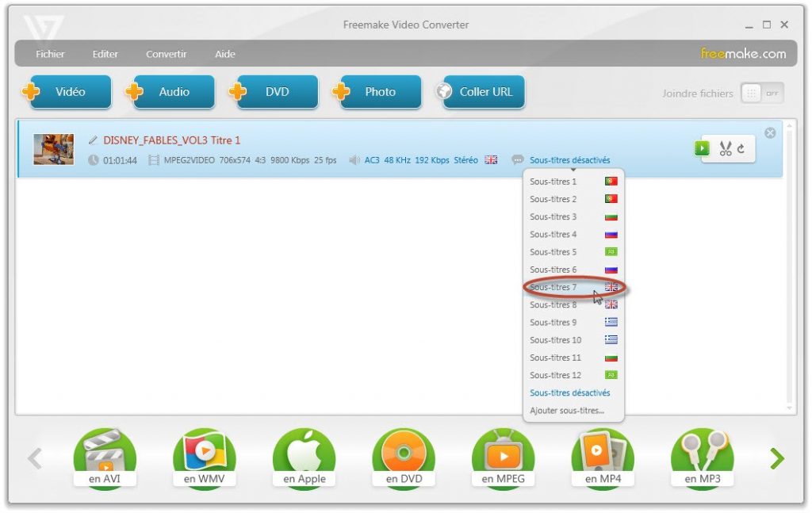Screen dimensions: 812x513
Task: Click the speaker audio icon
Action: (x=354, y=160)
